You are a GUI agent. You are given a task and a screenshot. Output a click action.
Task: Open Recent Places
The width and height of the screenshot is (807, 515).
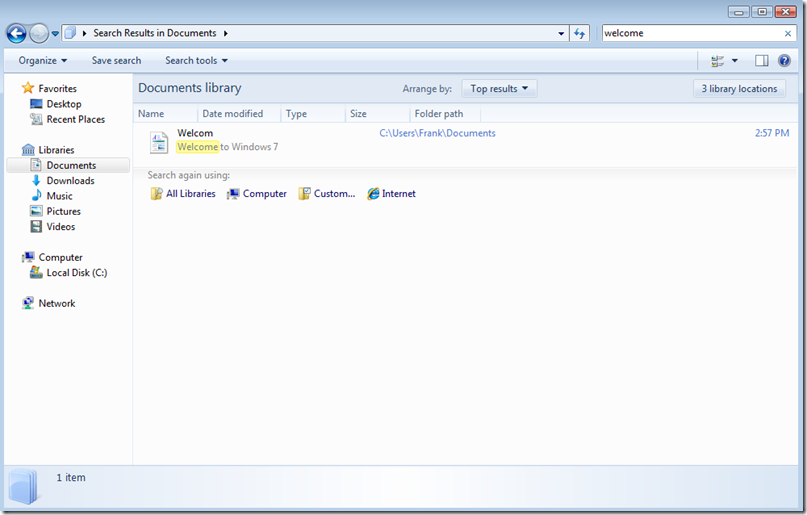(x=76, y=119)
